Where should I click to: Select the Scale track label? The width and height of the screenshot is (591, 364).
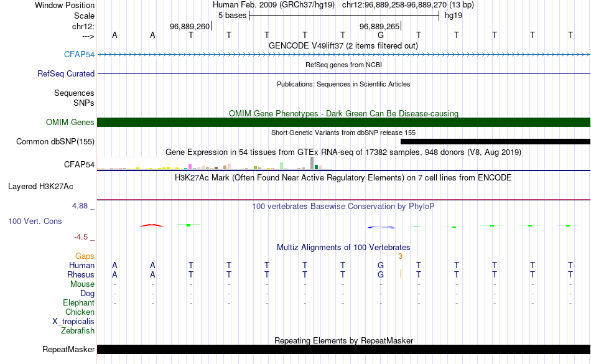(84, 16)
